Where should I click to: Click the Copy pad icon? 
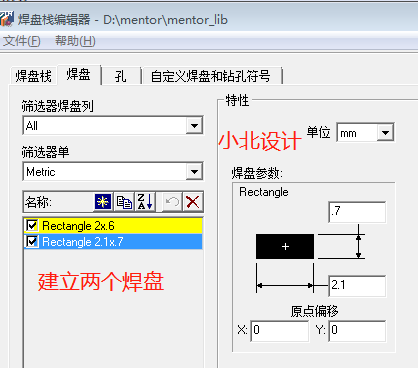click(124, 202)
